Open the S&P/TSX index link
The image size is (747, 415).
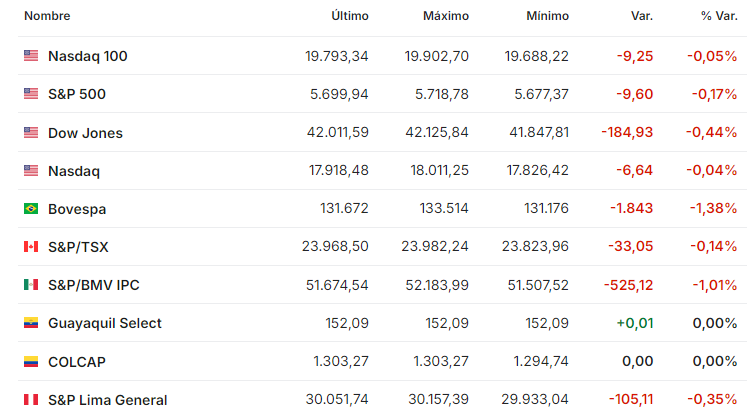click(78, 247)
